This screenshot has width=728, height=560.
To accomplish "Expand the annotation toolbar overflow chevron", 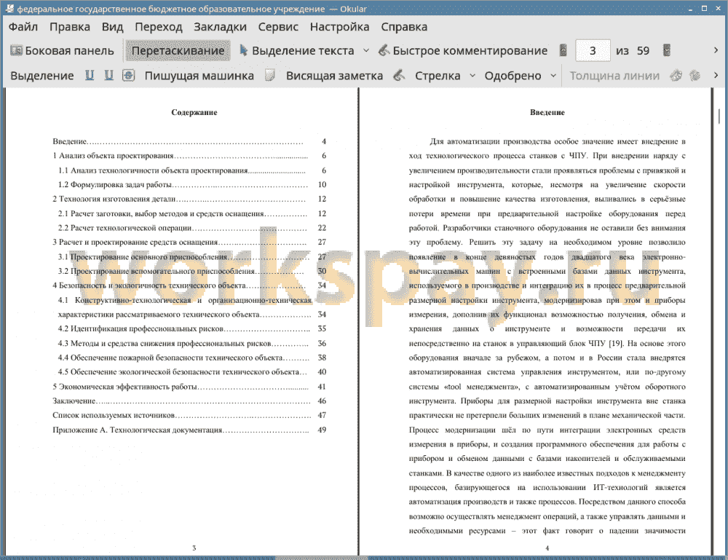I will 716,75.
